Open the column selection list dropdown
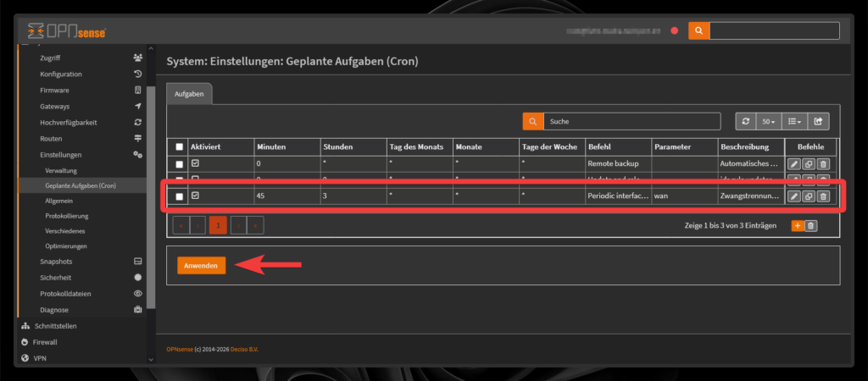 [794, 121]
